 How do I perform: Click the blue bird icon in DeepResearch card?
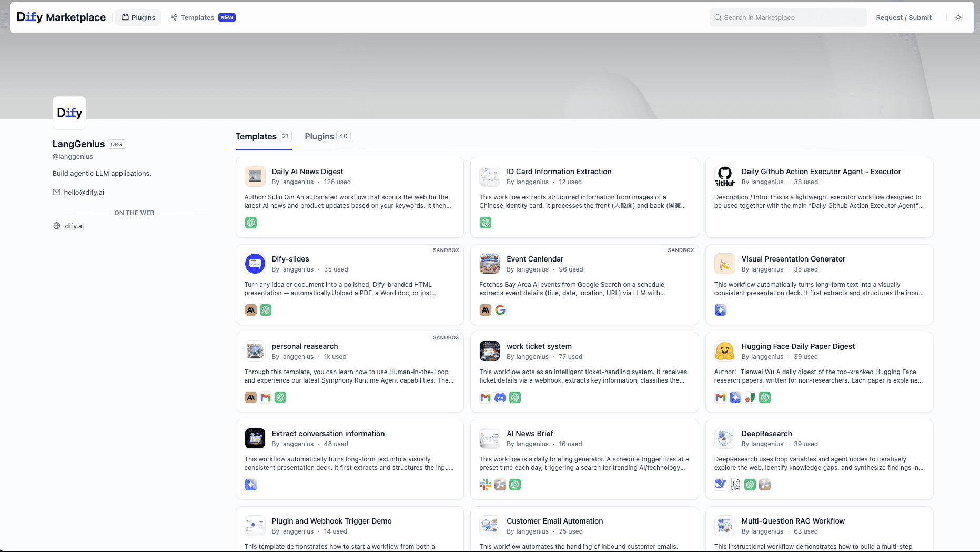(721, 485)
